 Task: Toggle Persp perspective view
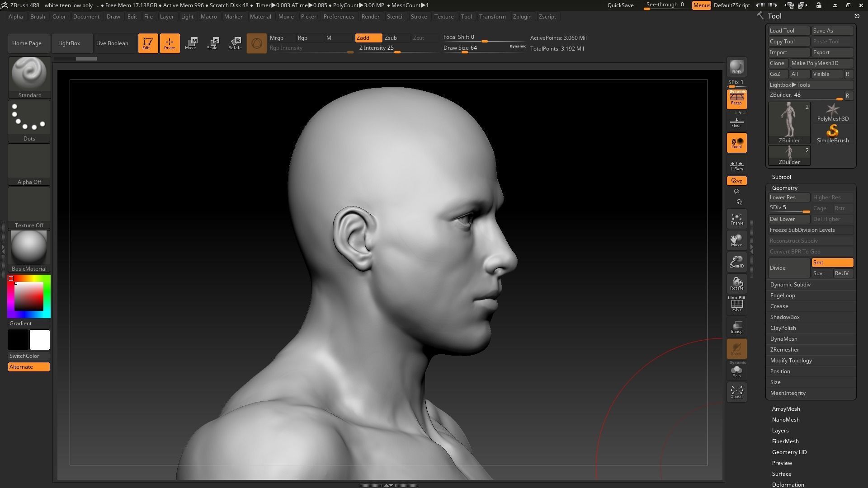point(736,99)
